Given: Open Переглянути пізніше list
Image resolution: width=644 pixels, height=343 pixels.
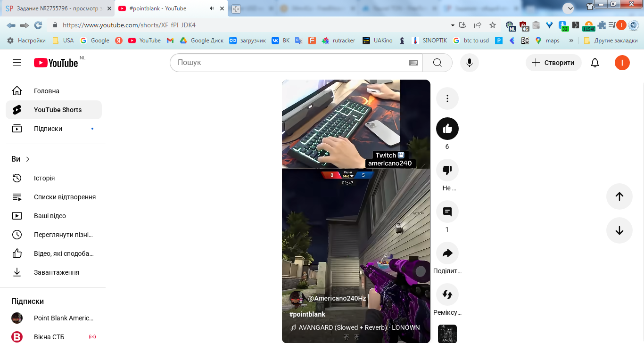Looking at the screenshot, I should (x=54, y=235).
